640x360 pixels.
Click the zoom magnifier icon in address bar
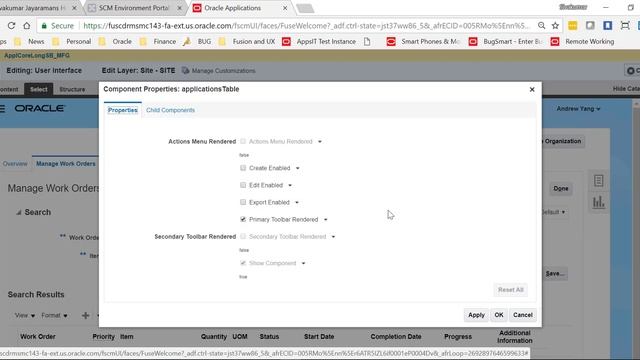pyautogui.click(x=541, y=26)
